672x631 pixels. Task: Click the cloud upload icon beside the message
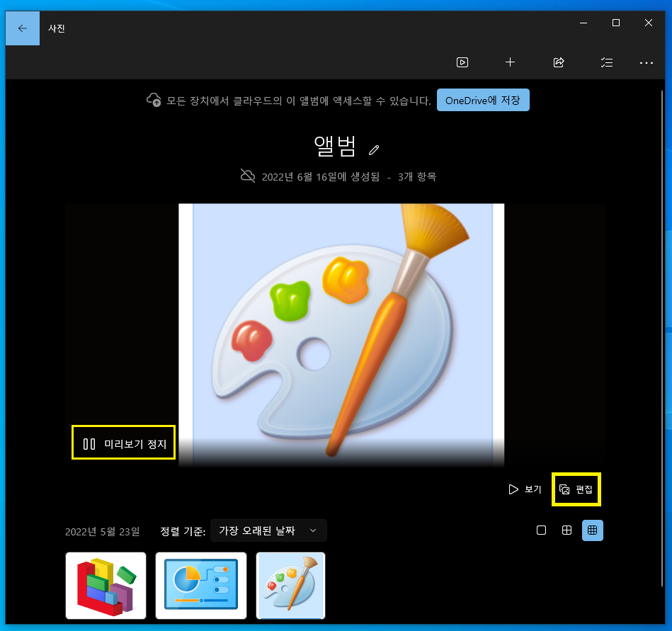tap(154, 101)
